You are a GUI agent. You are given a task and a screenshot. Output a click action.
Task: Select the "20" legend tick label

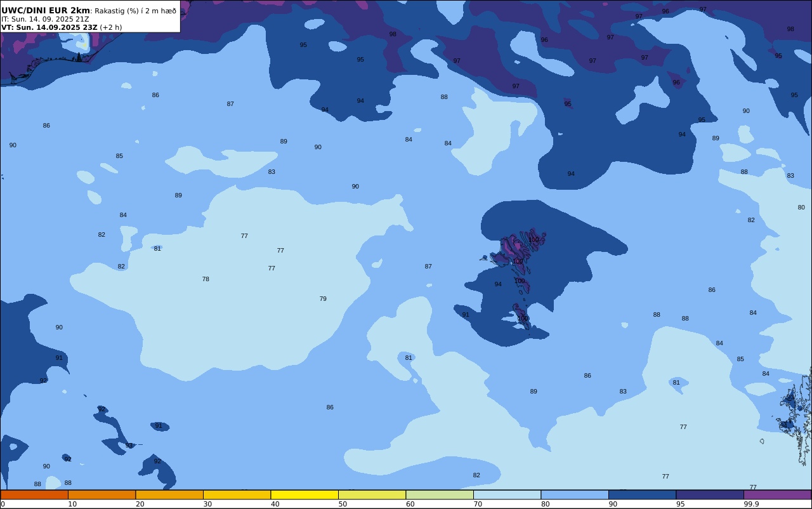140,504
